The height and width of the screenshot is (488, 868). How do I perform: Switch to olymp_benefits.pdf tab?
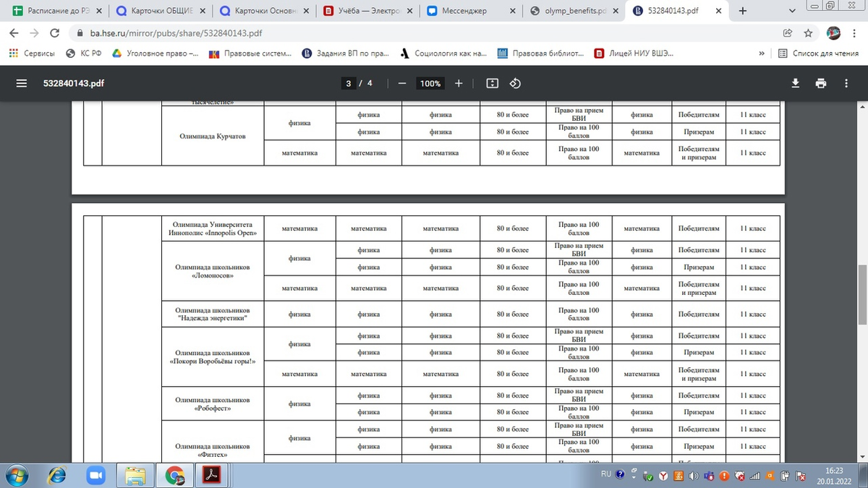pyautogui.click(x=574, y=11)
